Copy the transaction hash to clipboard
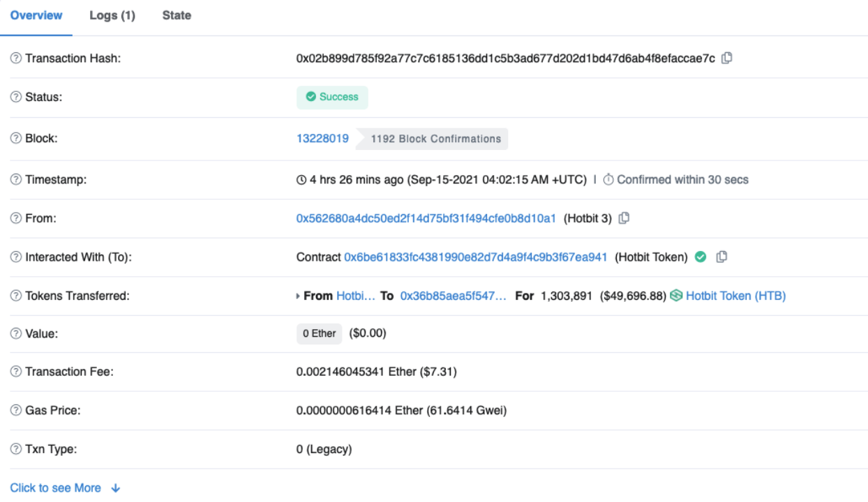Image resolution: width=868 pixels, height=502 pixels. pos(726,59)
